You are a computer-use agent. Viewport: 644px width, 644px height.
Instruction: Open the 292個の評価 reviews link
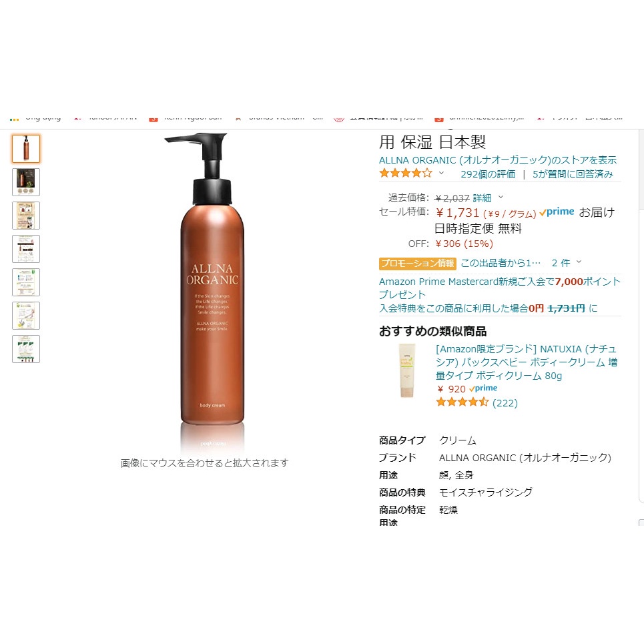[x=488, y=174]
